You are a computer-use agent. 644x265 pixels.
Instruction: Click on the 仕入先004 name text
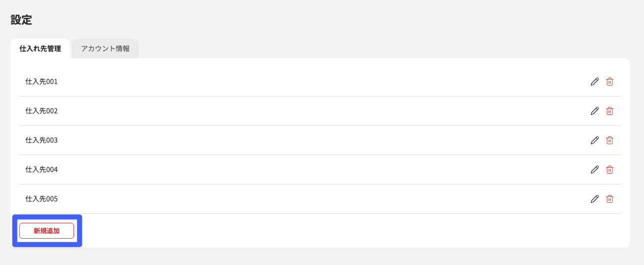42,170
